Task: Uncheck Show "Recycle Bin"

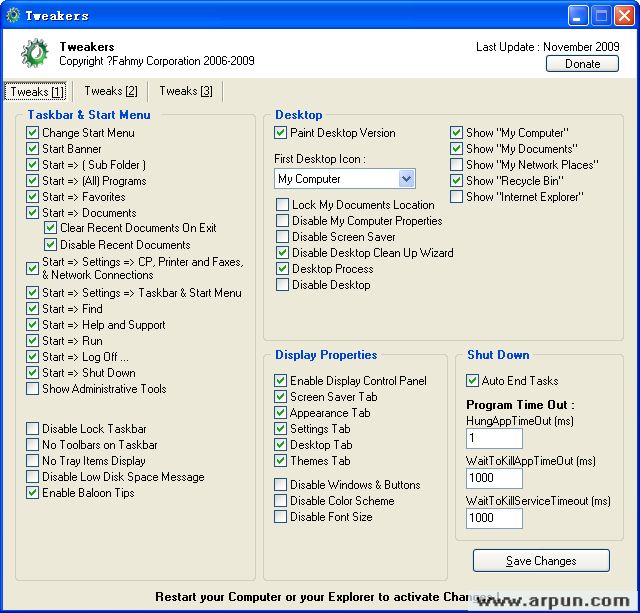Action: 456,180
